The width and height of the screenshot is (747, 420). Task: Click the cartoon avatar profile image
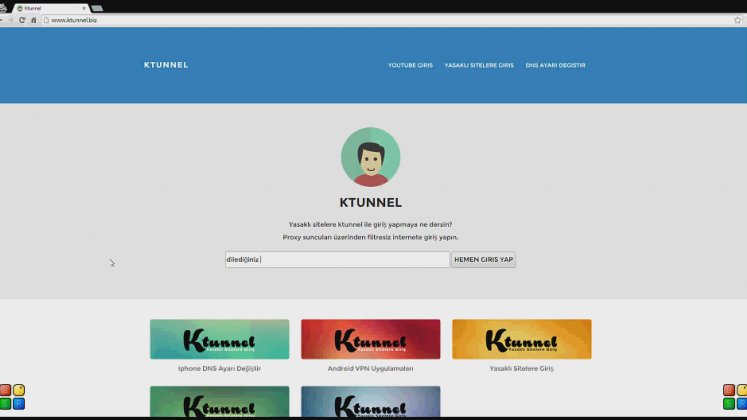point(371,157)
